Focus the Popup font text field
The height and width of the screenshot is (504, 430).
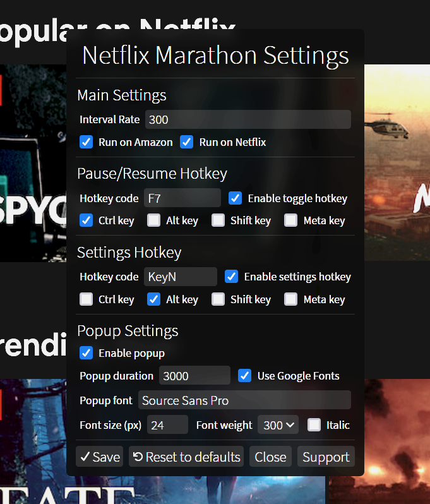tap(244, 400)
